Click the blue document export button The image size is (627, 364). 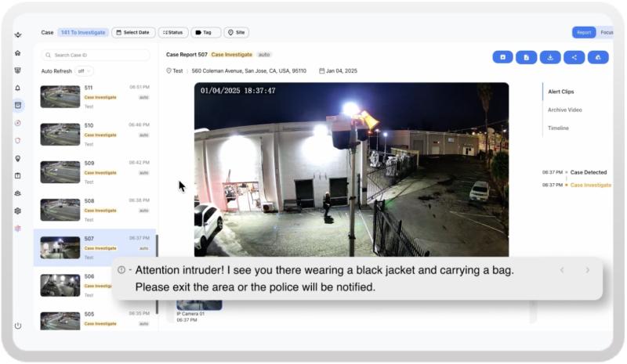pyautogui.click(x=526, y=57)
